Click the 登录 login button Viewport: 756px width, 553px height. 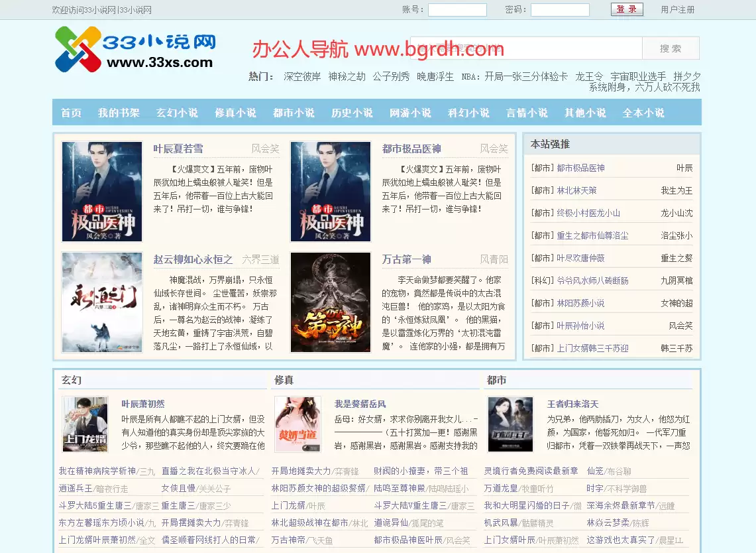[x=627, y=9]
